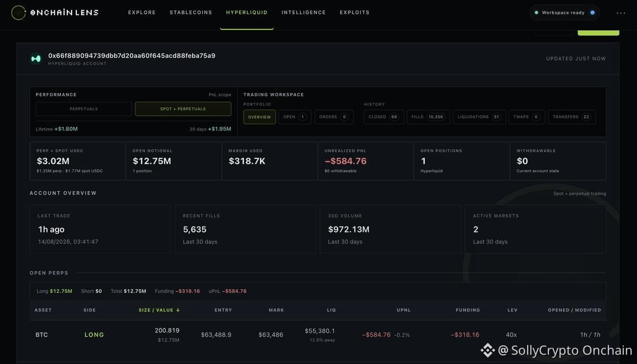
Task: Click the Unrealized PnL –$584.76 card
Action: [x=366, y=161]
